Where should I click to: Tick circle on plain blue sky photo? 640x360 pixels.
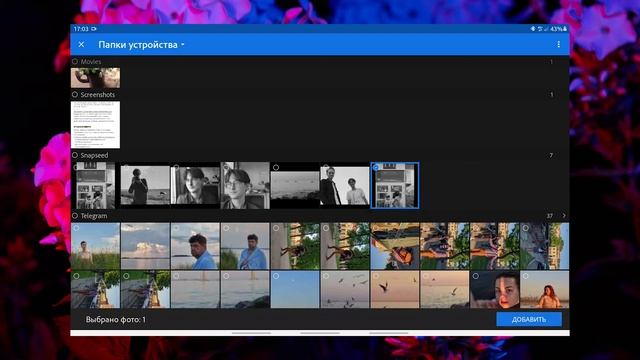276,276
